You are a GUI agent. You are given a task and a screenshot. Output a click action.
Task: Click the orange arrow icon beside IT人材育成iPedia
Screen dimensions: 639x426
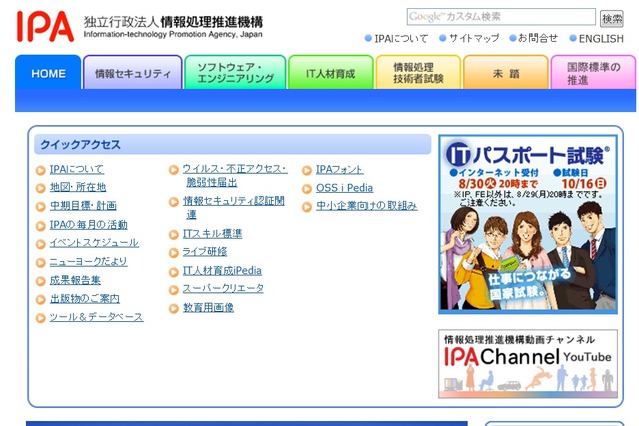click(174, 272)
